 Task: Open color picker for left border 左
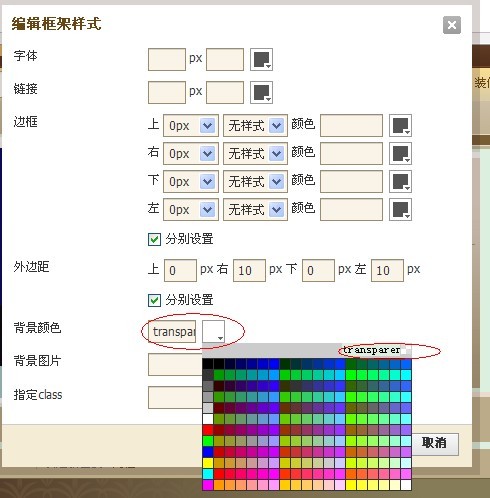point(400,210)
